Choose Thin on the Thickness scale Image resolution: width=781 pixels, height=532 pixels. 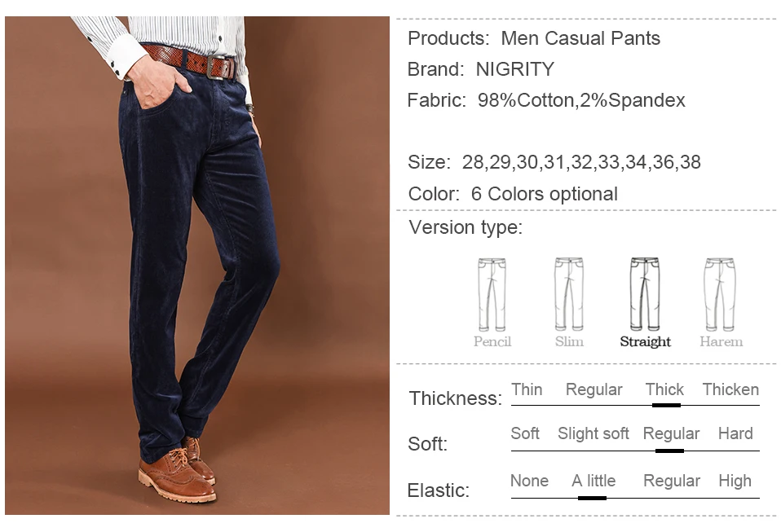pos(527,389)
